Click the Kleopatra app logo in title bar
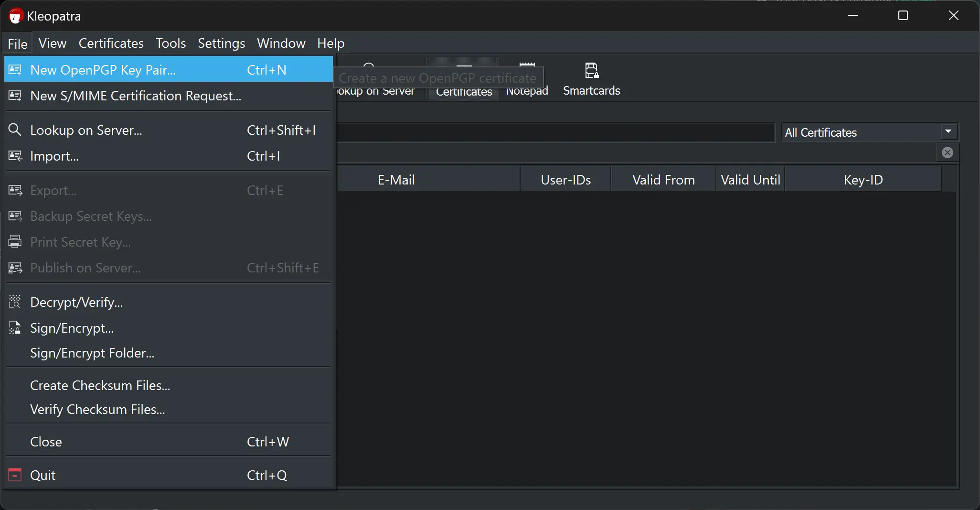 (x=16, y=16)
